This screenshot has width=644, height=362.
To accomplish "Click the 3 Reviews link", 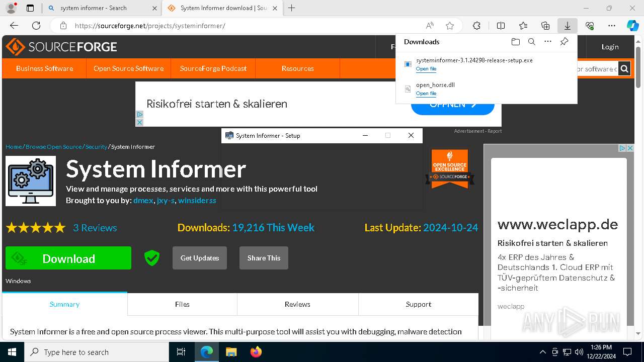I will tap(95, 228).
